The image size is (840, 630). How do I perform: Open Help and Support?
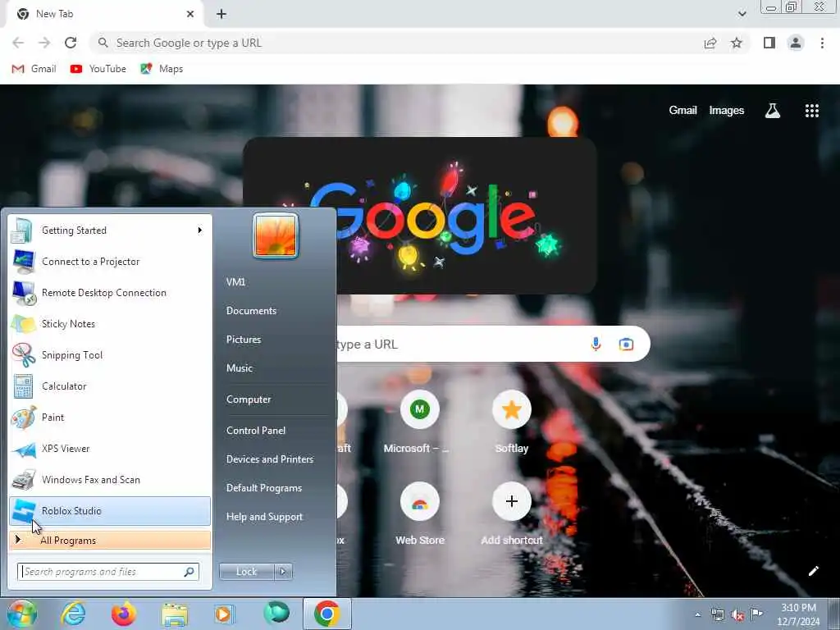[264, 517]
